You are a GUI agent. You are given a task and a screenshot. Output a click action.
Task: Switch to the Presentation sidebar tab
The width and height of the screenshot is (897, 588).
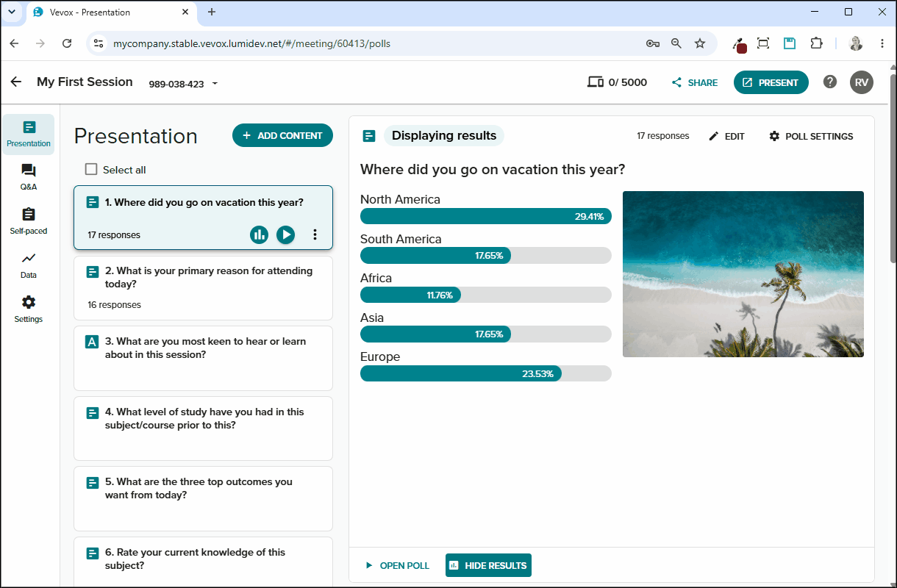point(29,135)
